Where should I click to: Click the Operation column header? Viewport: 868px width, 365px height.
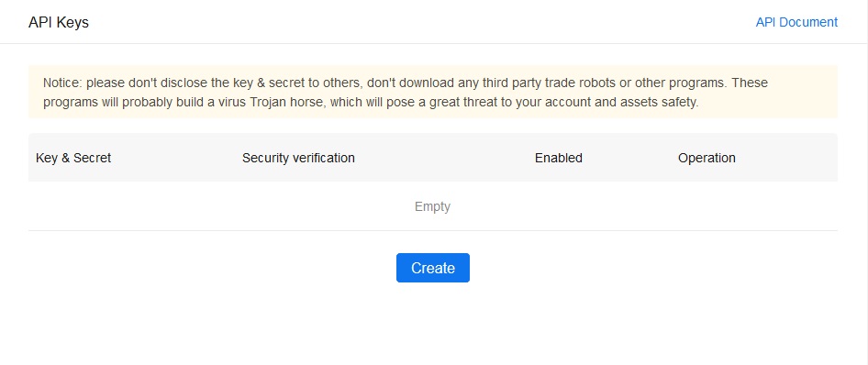click(x=707, y=158)
